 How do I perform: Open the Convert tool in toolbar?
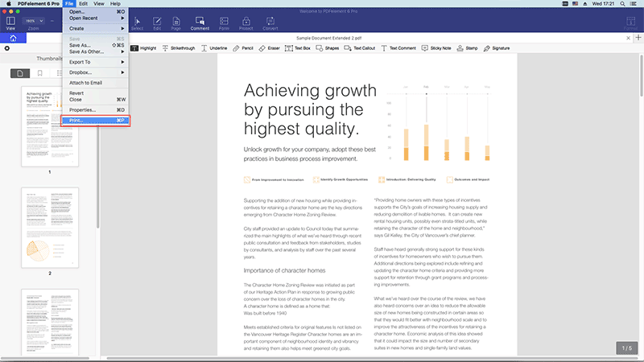(x=270, y=23)
